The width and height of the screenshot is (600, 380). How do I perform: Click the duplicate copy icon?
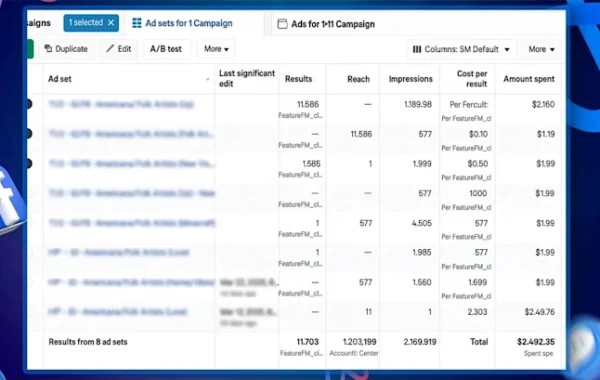coord(48,49)
